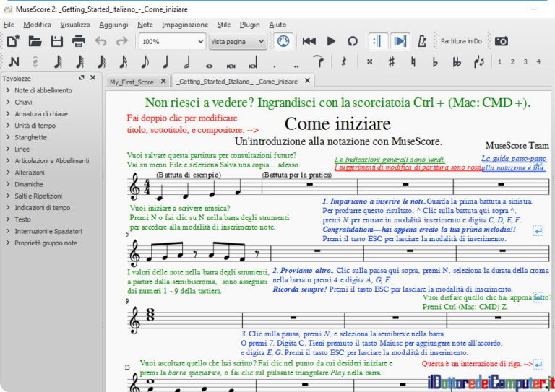Start playback with the Play button
The image size is (555, 392).
pos(331,41)
